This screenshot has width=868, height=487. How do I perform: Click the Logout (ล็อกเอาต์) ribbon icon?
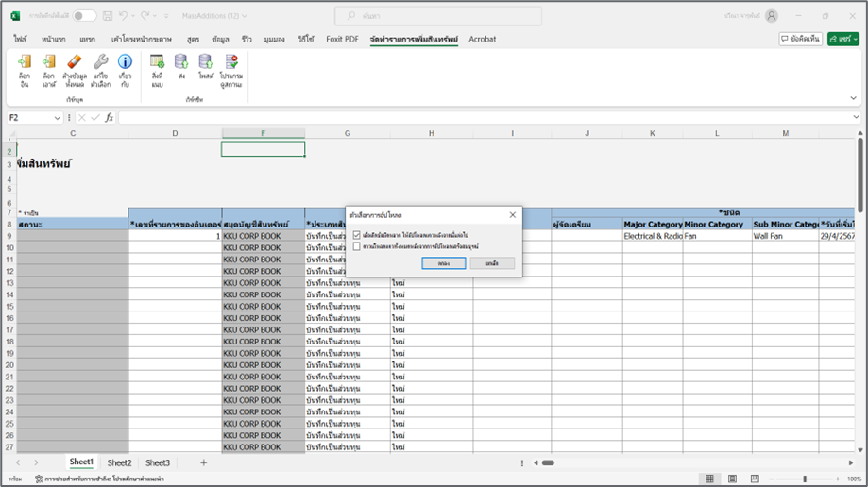pyautogui.click(x=48, y=63)
